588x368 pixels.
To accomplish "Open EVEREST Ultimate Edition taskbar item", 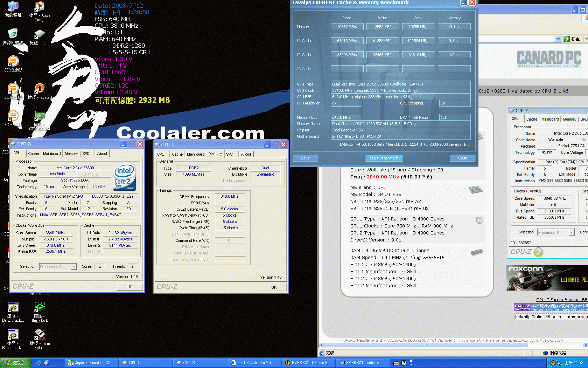I will click(x=308, y=363).
